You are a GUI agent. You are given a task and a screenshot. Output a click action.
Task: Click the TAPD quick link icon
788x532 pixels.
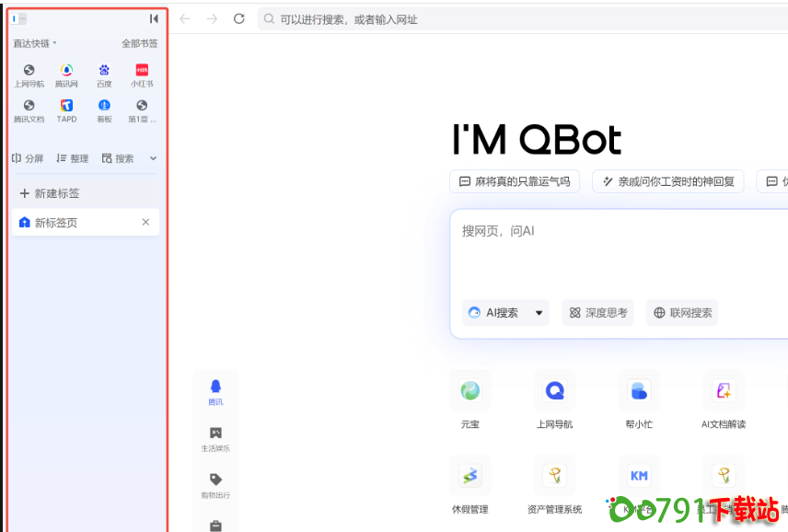[66, 107]
